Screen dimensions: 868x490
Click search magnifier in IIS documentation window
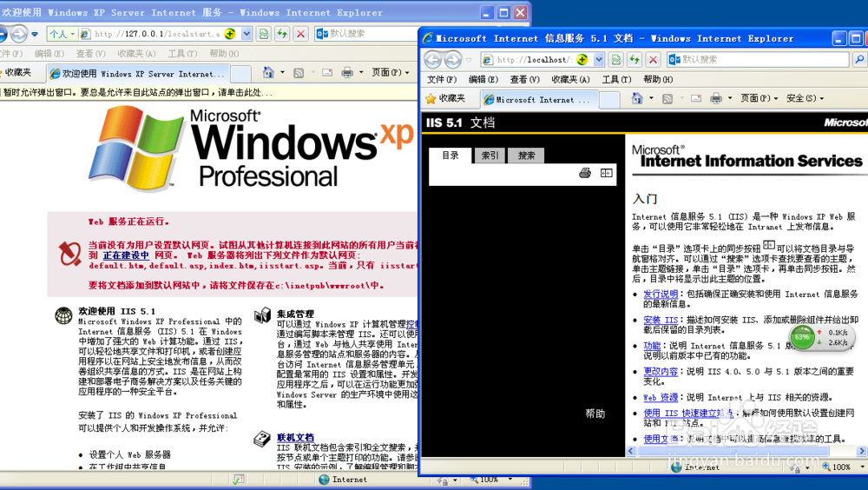coord(859,59)
